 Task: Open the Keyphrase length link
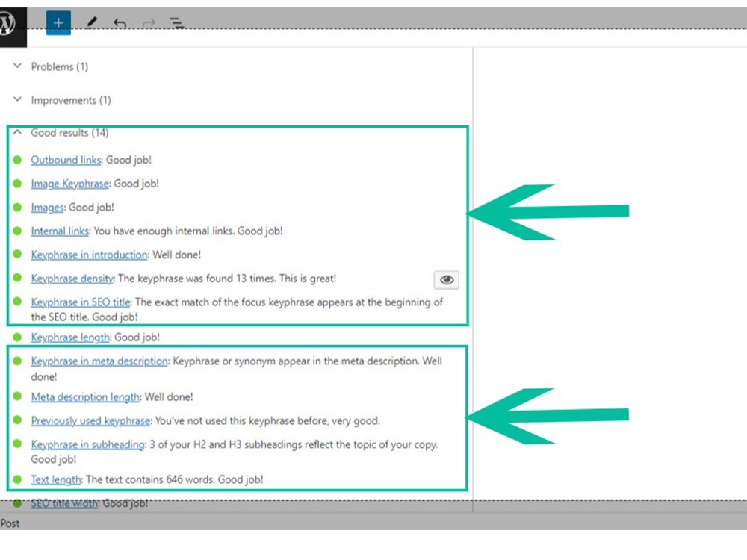(70, 337)
